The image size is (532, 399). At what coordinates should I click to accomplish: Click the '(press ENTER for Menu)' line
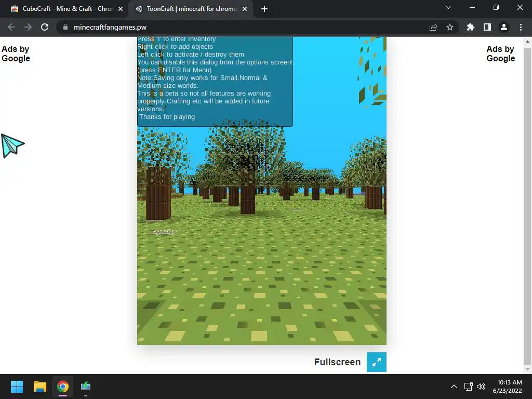(x=175, y=70)
